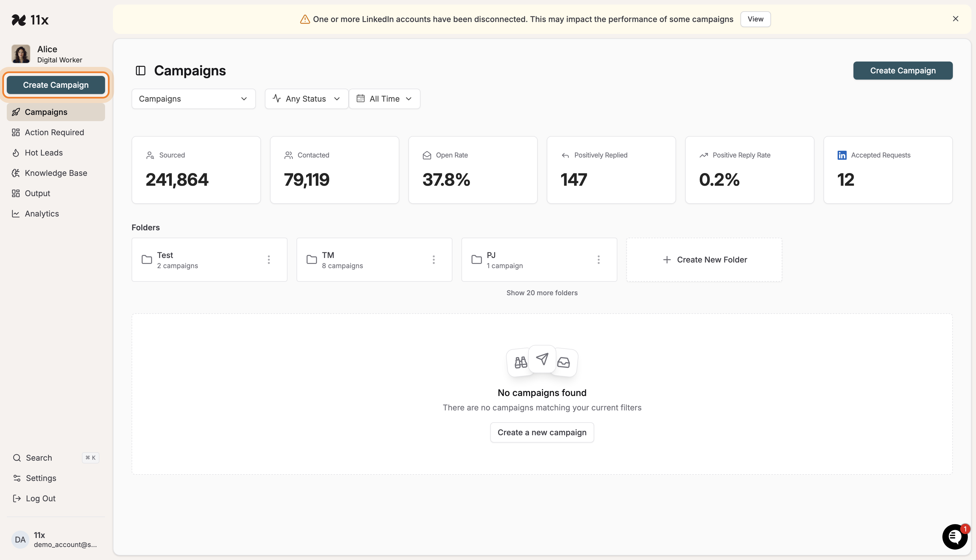Open the Campaigns type dropdown
Image resolution: width=976 pixels, height=560 pixels.
point(193,99)
